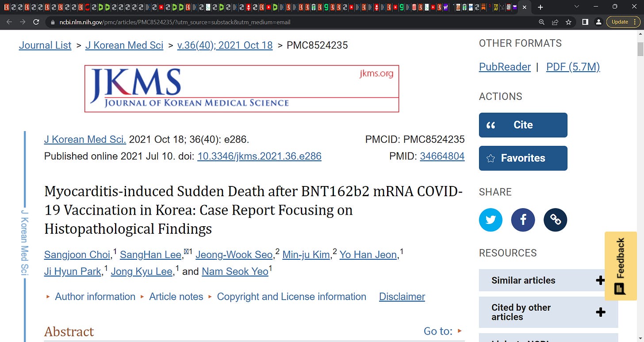Image resolution: width=644 pixels, height=342 pixels.
Task: Close the active browser tab
Action: pyautogui.click(x=525, y=8)
